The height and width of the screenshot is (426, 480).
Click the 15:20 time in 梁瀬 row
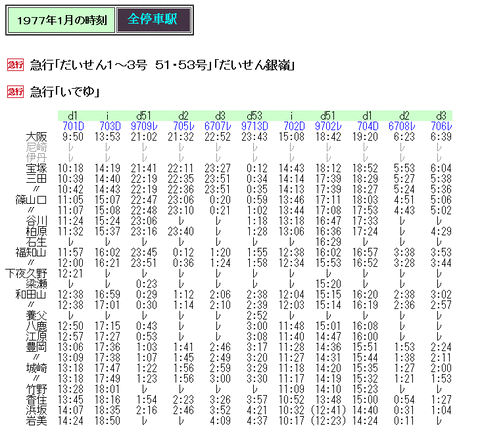[328, 284]
